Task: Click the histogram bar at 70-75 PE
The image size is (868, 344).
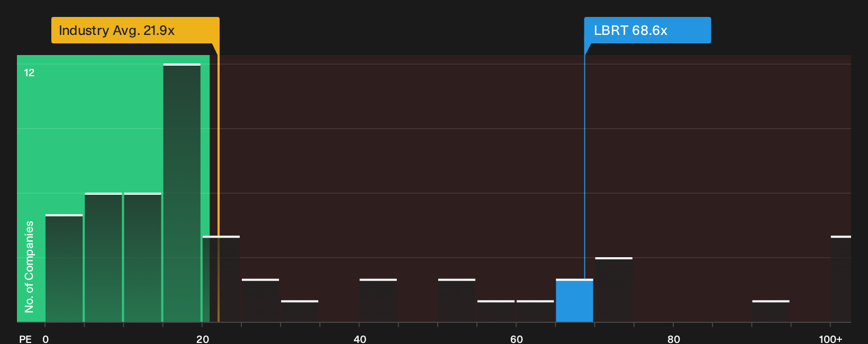Action: 614,290
